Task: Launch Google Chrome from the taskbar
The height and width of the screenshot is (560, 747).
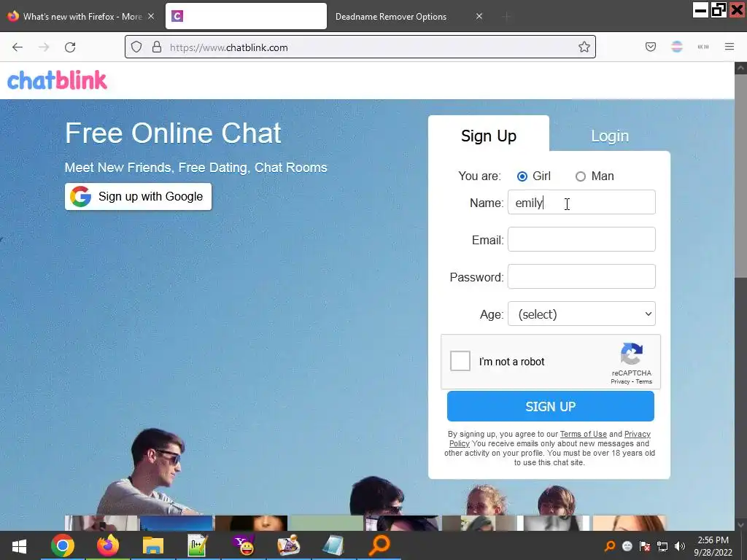Action: point(63,545)
